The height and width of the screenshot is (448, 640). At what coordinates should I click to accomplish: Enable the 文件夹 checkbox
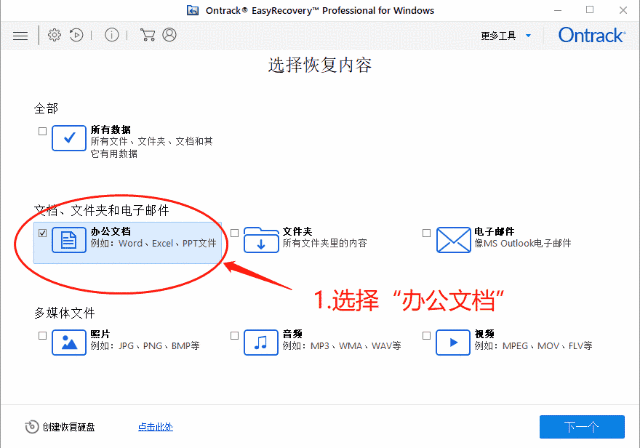click(x=234, y=233)
